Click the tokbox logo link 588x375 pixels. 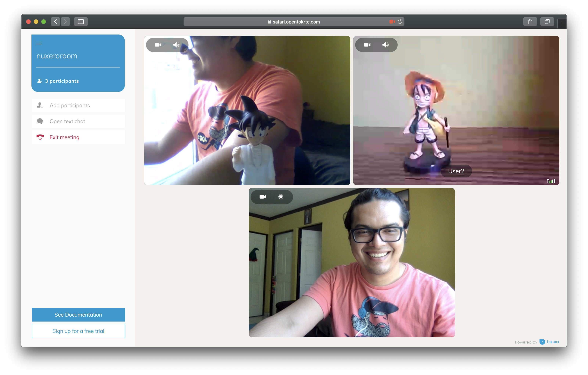[x=549, y=341]
